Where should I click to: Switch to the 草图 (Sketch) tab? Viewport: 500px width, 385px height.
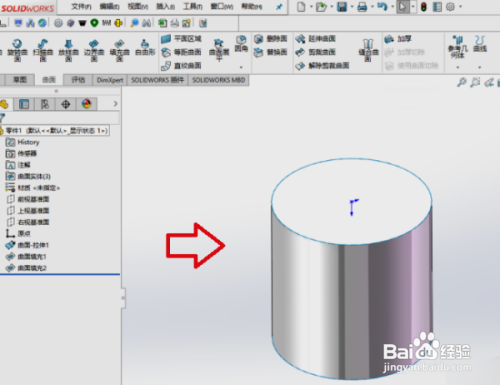coord(20,80)
